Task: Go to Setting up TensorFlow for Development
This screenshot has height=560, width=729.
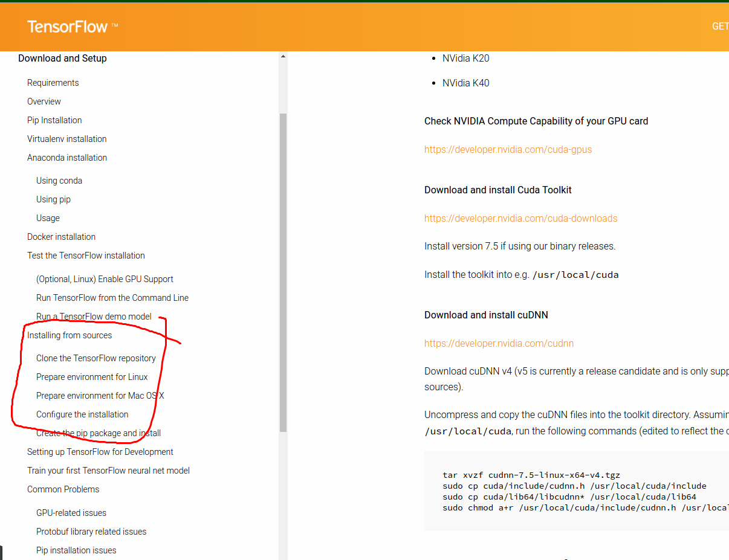Action: click(x=100, y=452)
